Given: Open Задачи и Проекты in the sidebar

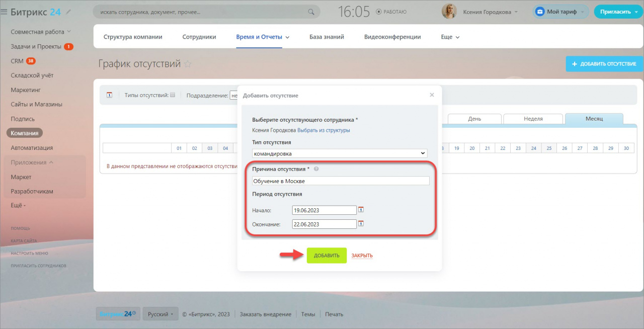Looking at the screenshot, I should click(x=36, y=46).
